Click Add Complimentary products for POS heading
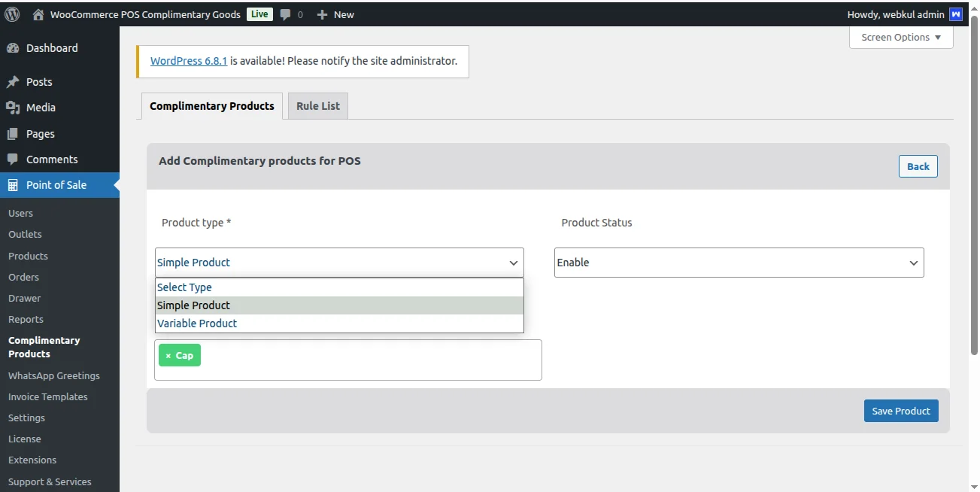Screen dimensions: 980x492 point(259,161)
